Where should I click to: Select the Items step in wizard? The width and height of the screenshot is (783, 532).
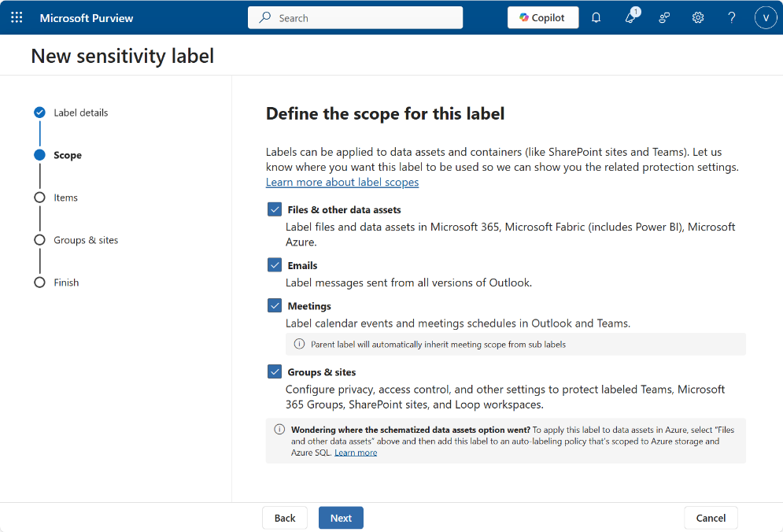(65, 198)
